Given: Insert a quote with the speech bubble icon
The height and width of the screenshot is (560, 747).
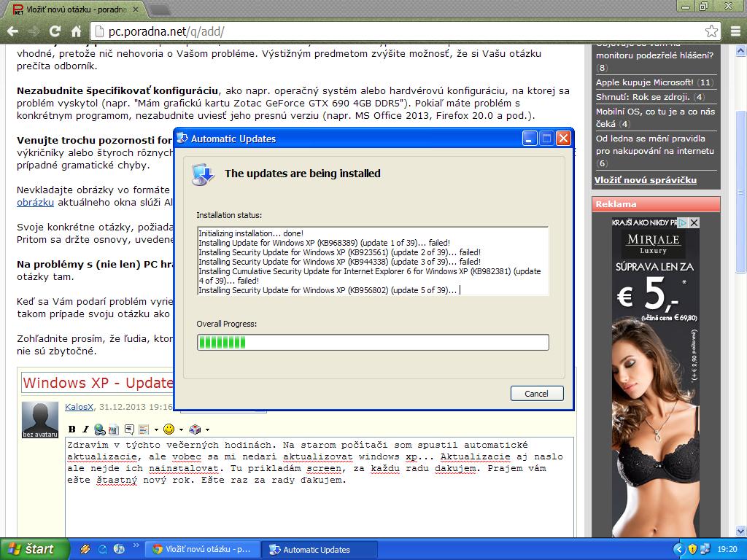Looking at the screenshot, I should [x=129, y=429].
